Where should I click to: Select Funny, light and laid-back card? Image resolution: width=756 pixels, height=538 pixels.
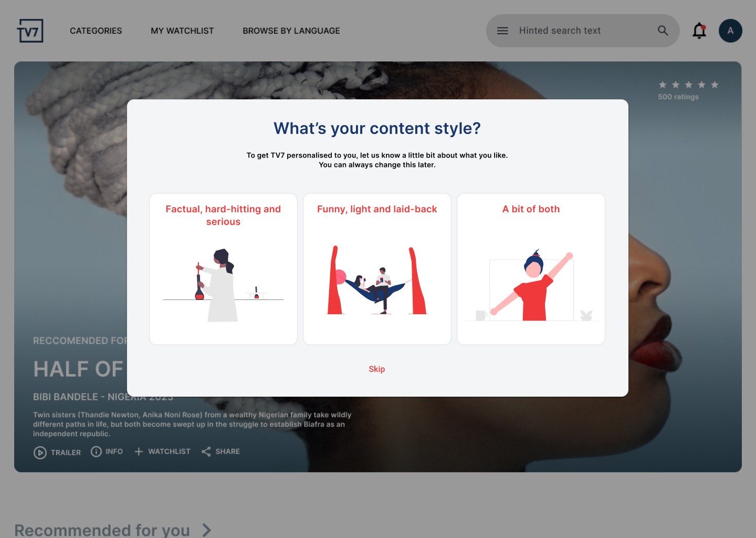click(377, 269)
